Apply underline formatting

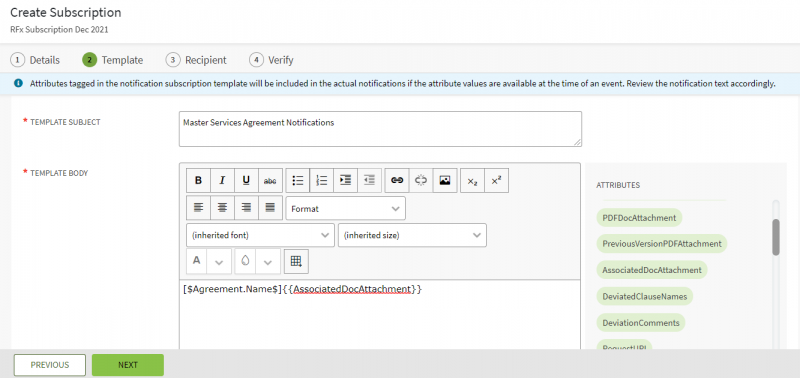tap(246, 180)
